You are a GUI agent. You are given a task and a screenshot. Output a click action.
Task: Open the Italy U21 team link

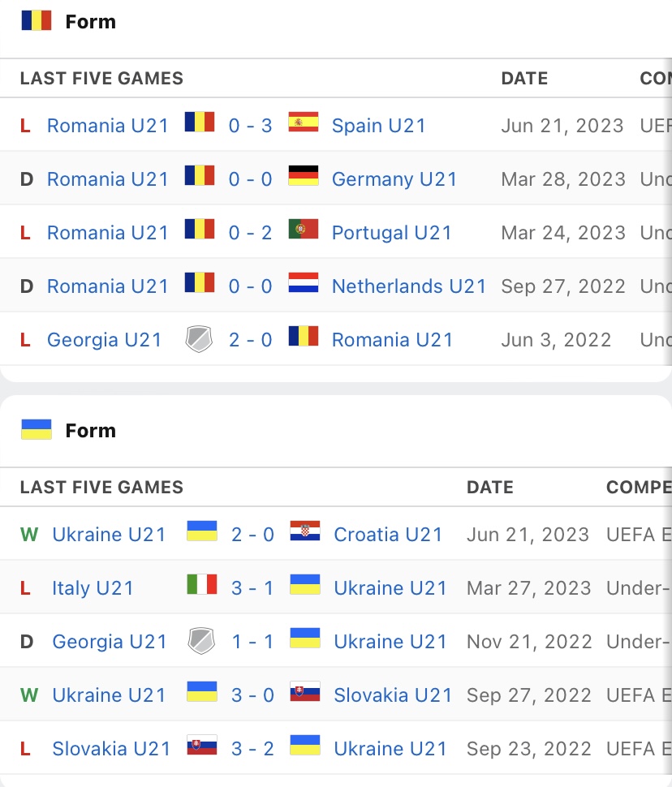(x=93, y=588)
